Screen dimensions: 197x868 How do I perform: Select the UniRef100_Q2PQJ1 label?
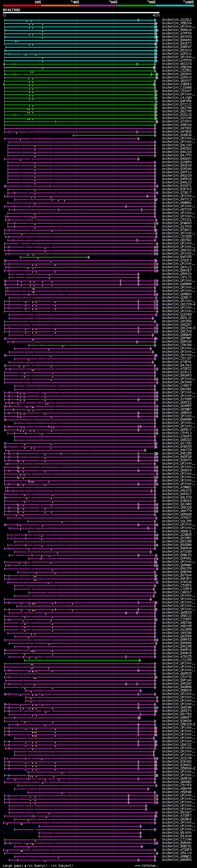pos(177,54)
